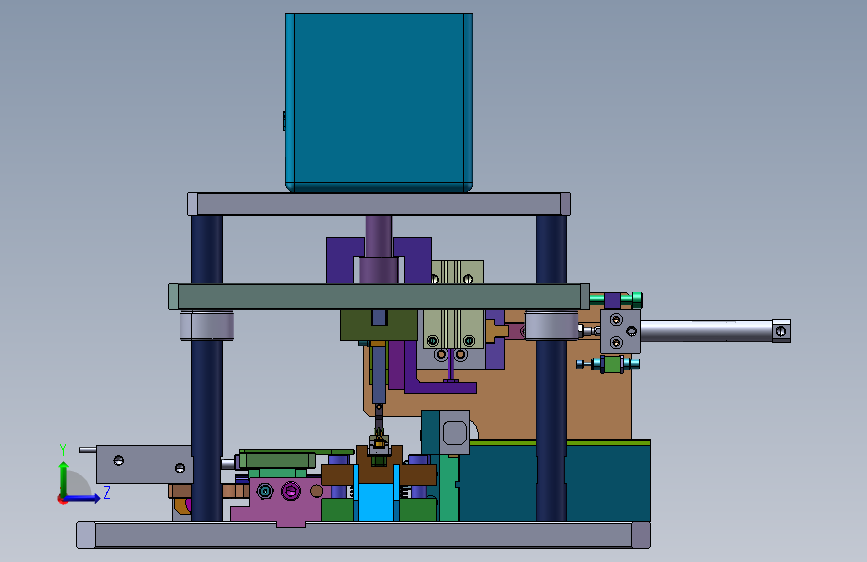Click the blue Z axis arrow of the triad

(x=83, y=498)
